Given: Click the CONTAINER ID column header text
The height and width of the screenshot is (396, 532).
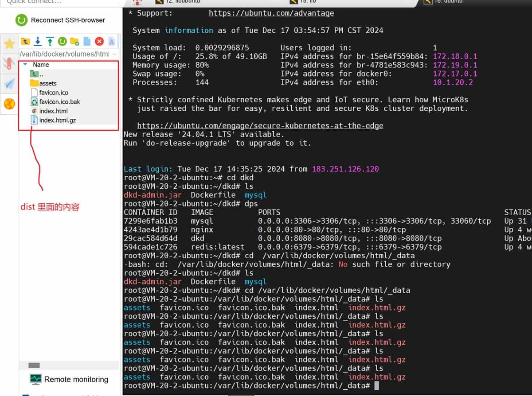Looking at the screenshot, I should pyautogui.click(x=150, y=212).
